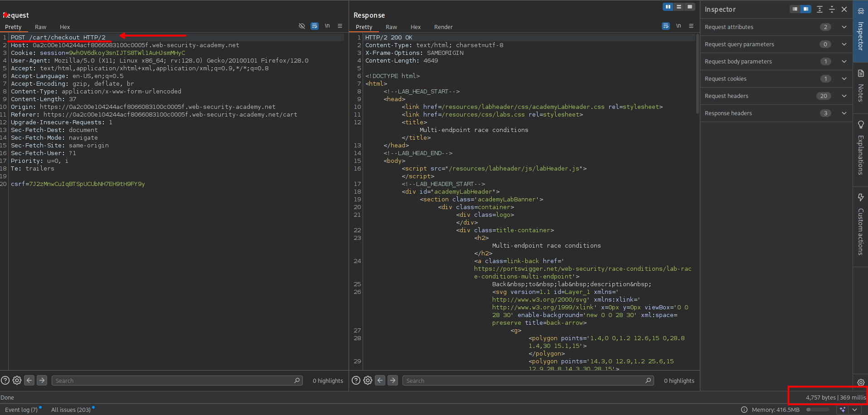This screenshot has height=415, width=868.
Task: Go to previous match in Request search
Action: (29, 381)
